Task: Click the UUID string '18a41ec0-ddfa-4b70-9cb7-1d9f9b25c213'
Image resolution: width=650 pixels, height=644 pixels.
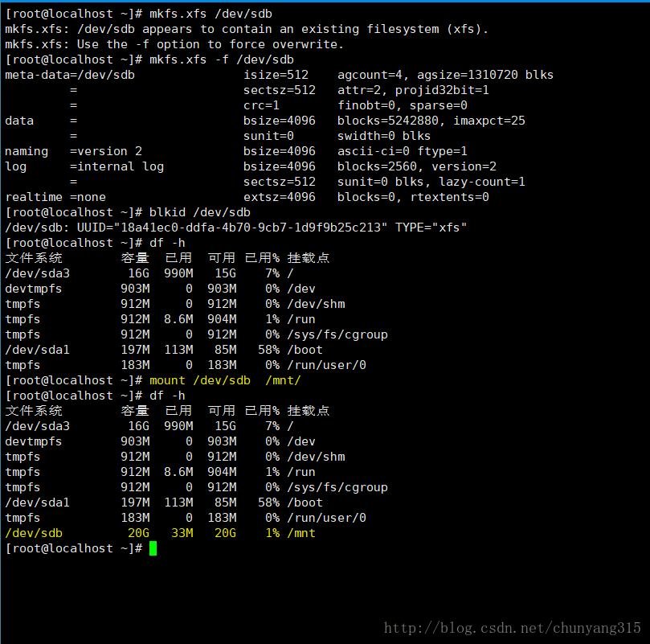Action: point(251,228)
